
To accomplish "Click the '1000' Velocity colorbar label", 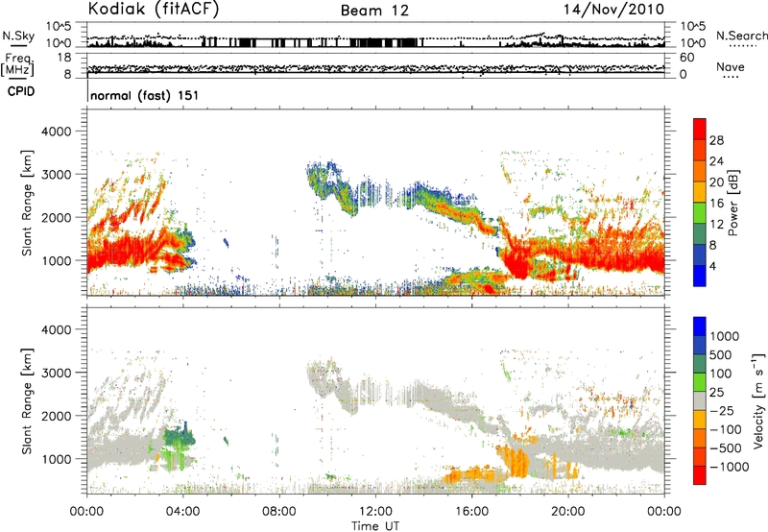I will click(725, 336).
